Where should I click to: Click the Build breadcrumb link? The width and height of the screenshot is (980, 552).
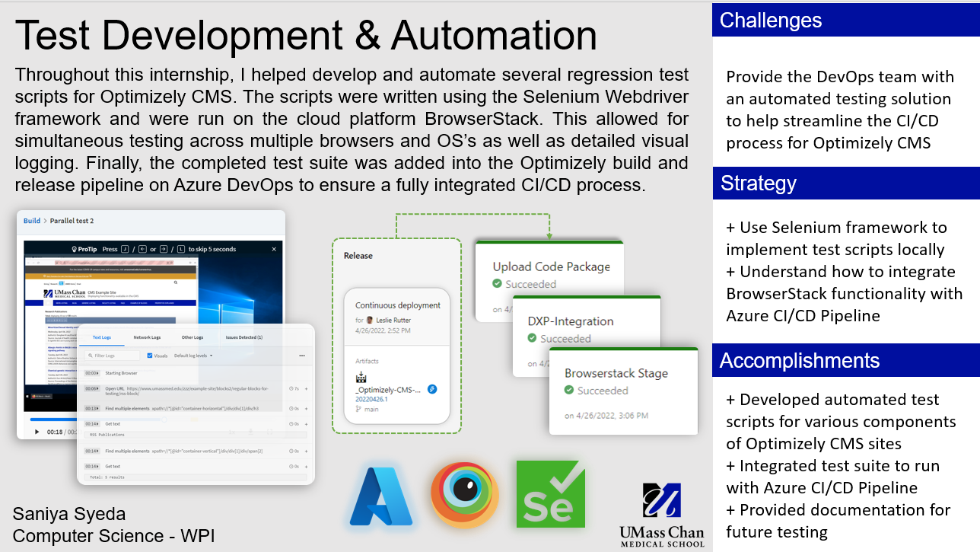[32, 221]
